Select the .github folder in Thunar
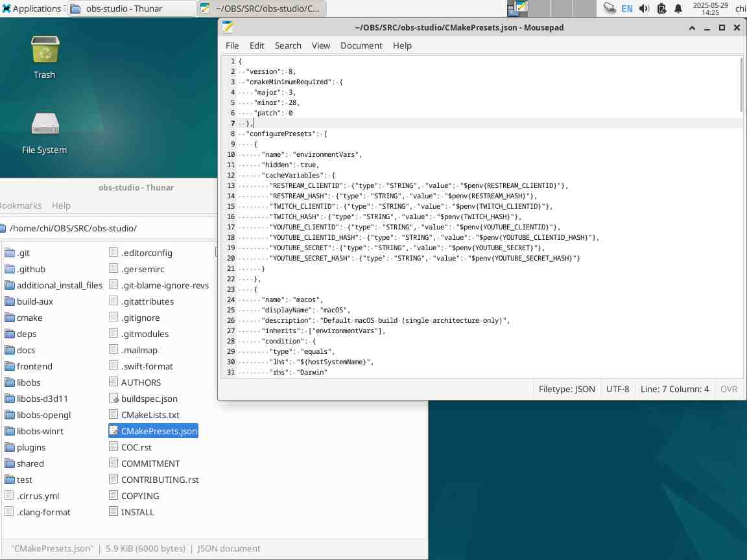Screen dimensions: 747x560 pyautogui.click(x=25, y=269)
